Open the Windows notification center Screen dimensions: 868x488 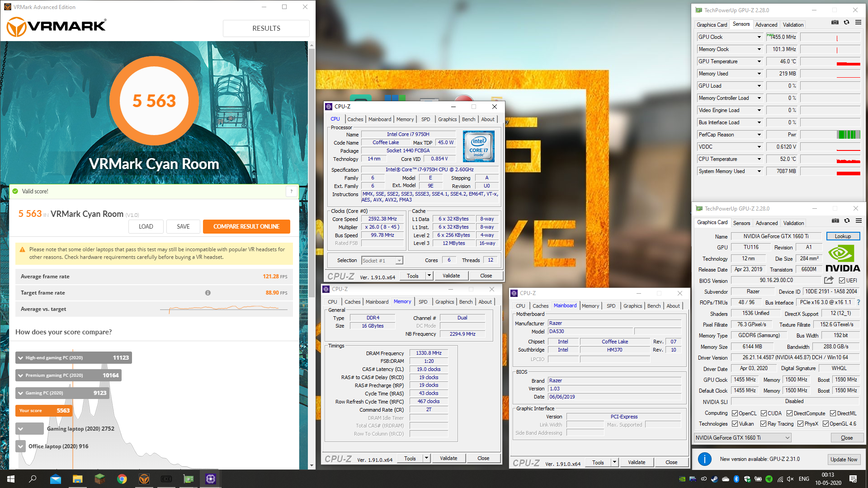[x=853, y=479]
